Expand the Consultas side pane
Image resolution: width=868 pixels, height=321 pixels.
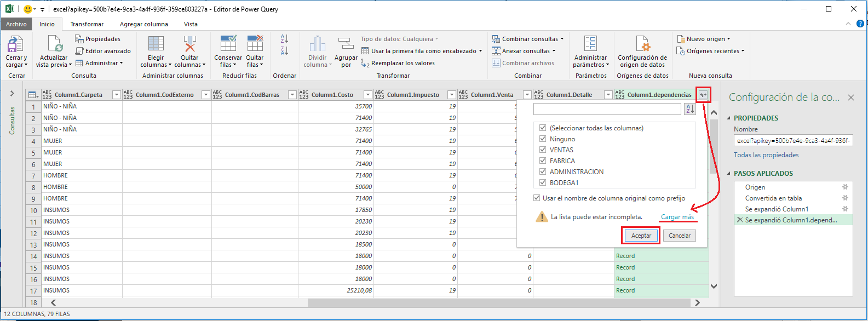[12, 94]
